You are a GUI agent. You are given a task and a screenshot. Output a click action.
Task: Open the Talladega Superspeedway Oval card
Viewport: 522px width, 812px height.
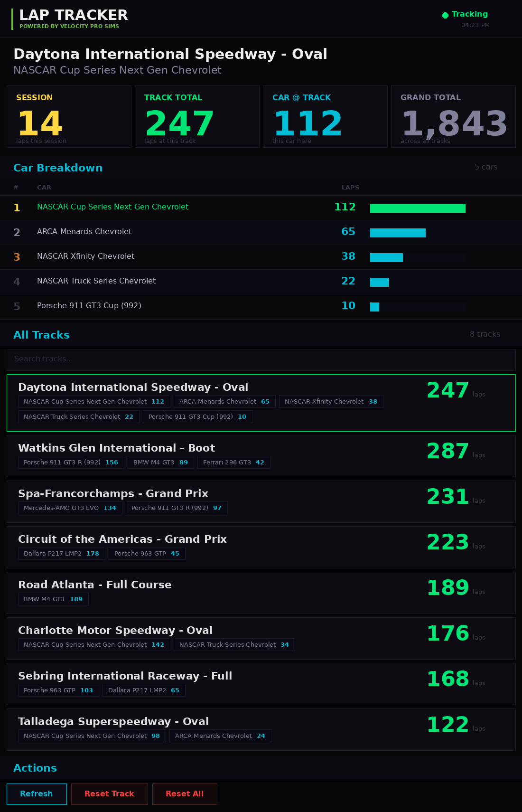click(x=261, y=729)
